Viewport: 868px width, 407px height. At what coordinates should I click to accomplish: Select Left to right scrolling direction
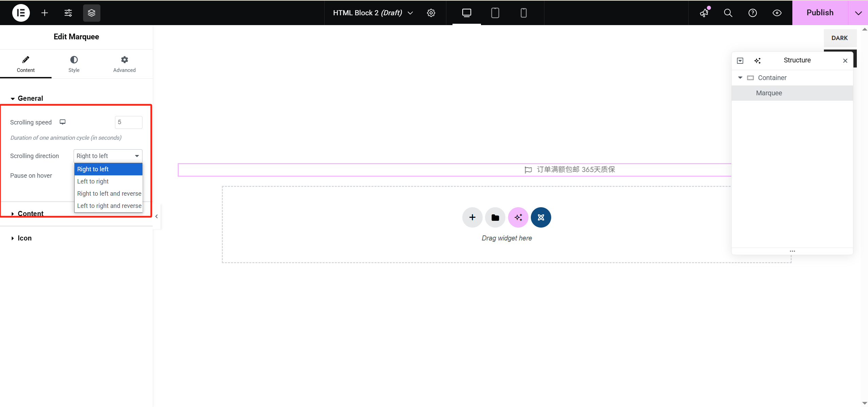click(x=93, y=181)
